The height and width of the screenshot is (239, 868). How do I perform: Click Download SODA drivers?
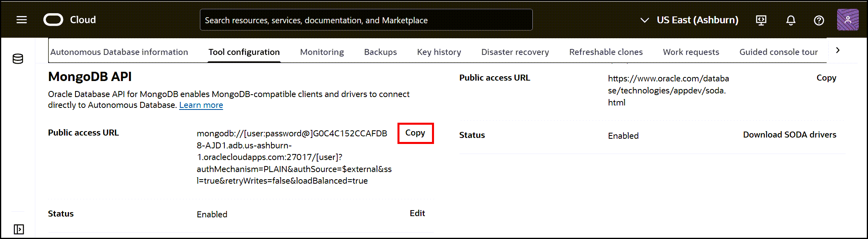coord(790,135)
